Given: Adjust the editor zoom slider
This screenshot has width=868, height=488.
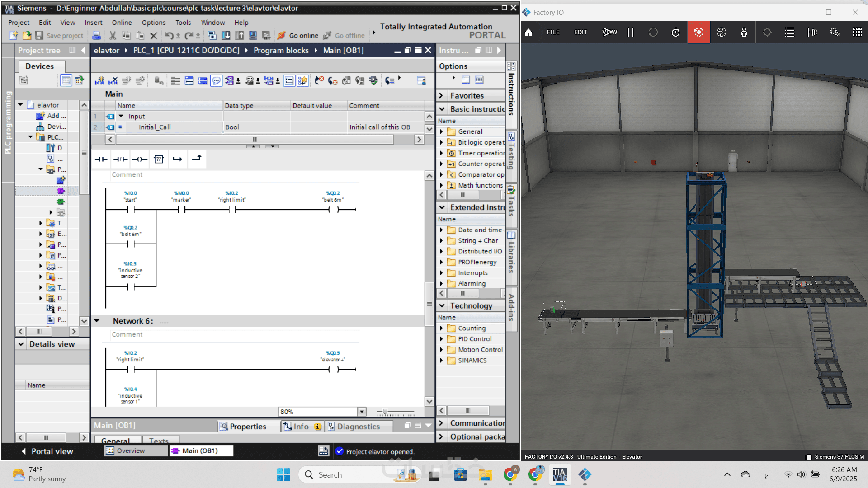Looking at the screenshot, I should pos(385,412).
